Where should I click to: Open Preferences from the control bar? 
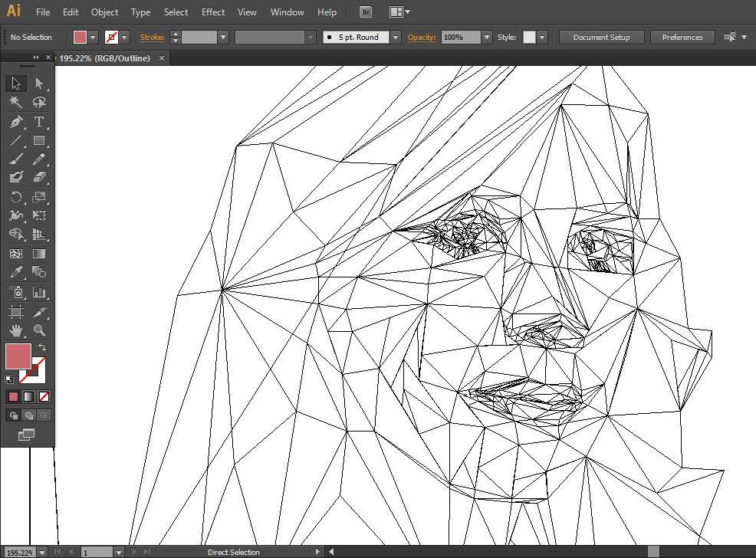tap(682, 38)
